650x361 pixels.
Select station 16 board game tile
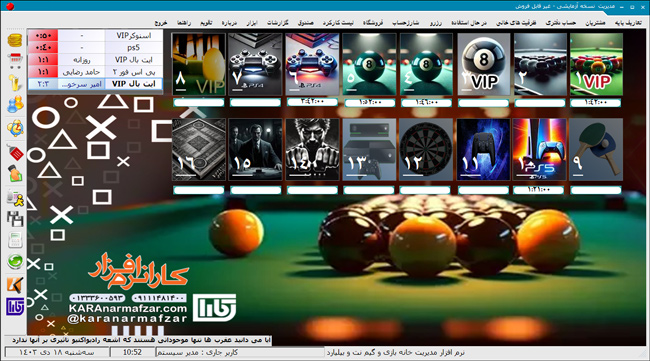(199, 150)
